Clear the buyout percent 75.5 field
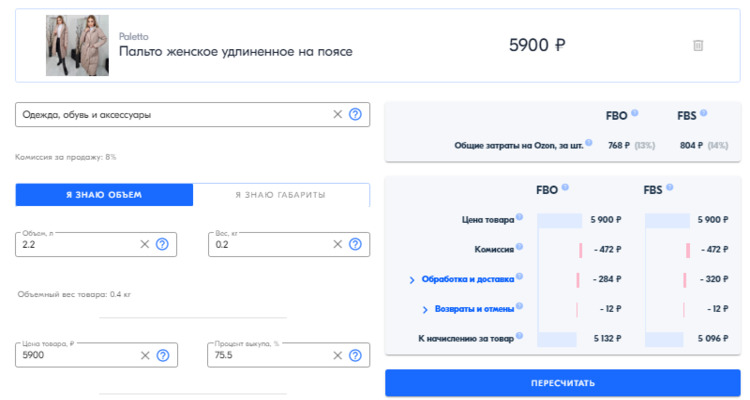Screen dimensions: 750x400 pyautogui.click(x=338, y=356)
